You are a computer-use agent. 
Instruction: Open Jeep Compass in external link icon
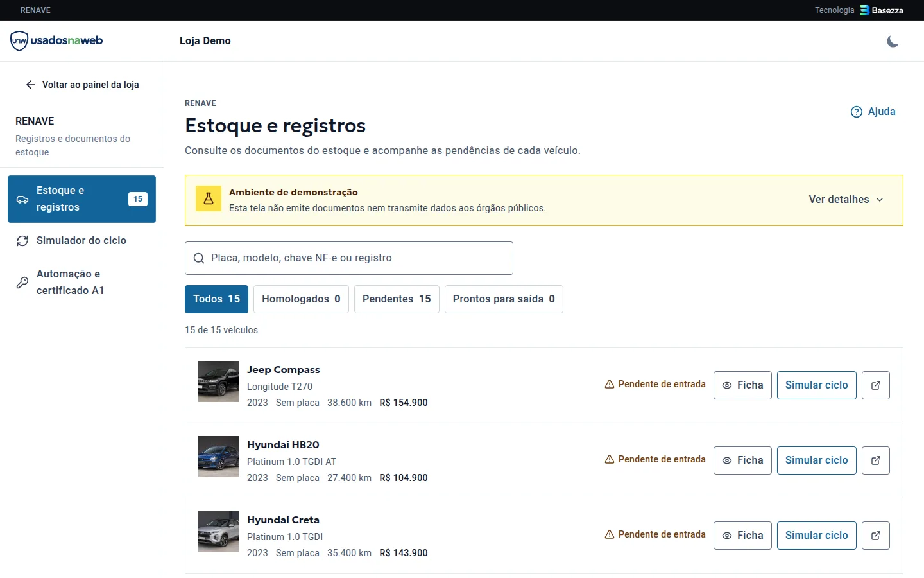[x=876, y=385]
